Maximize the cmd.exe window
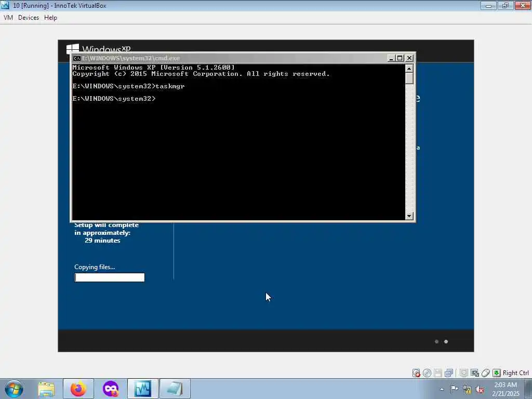532x399 pixels. pos(400,58)
